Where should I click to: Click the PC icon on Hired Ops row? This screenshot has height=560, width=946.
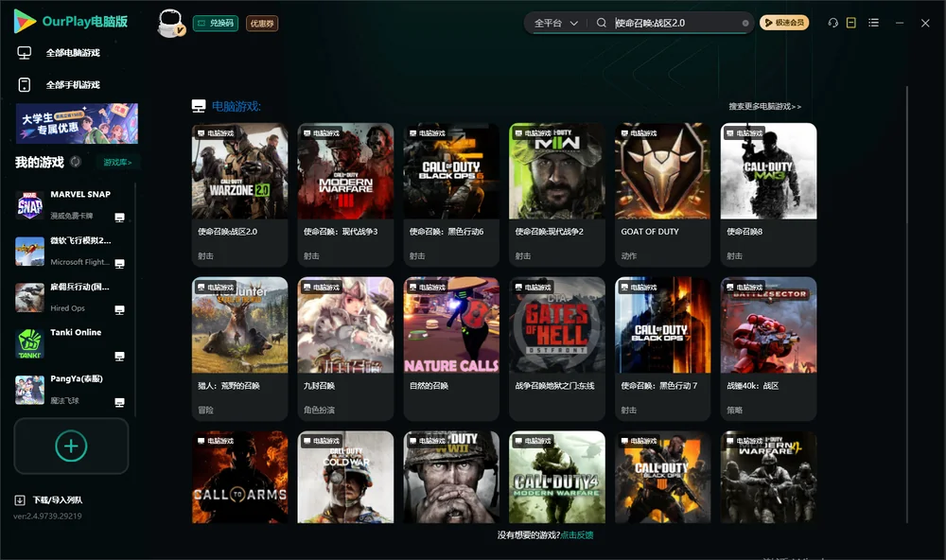point(119,309)
